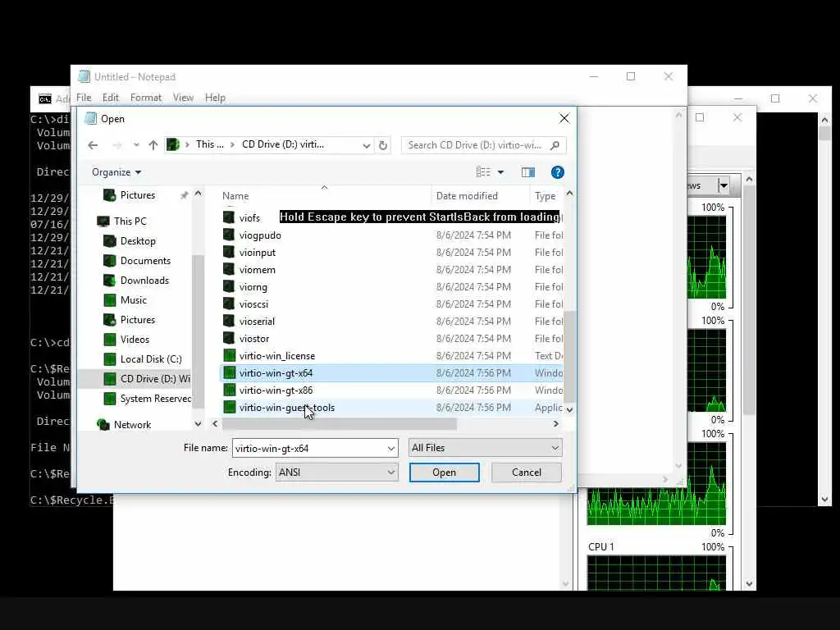Viewport: 840px width, 630px height.
Task: Select the virtio-win-gt-x64 file row
Action: click(391, 373)
